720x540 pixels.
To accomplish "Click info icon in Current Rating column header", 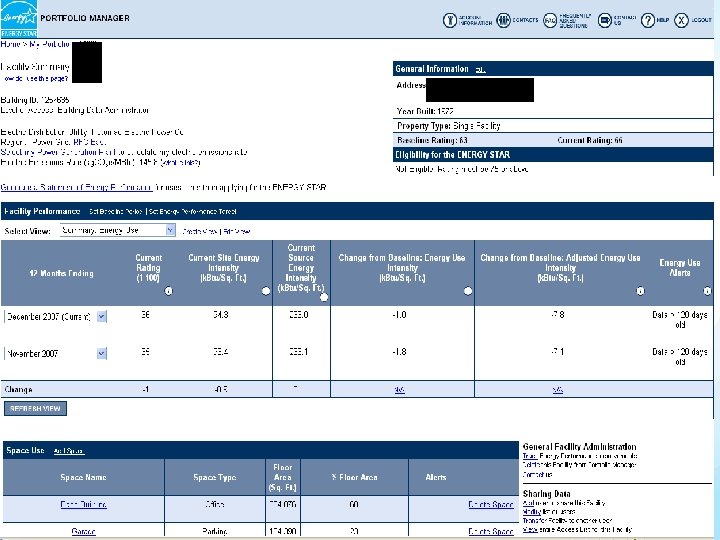I will (169, 291).
